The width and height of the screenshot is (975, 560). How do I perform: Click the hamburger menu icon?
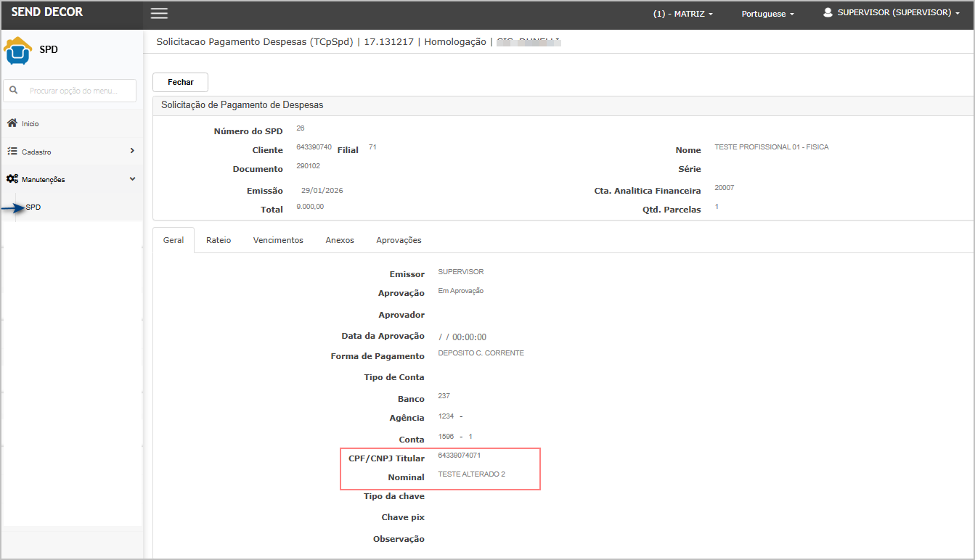click(159, 13)
